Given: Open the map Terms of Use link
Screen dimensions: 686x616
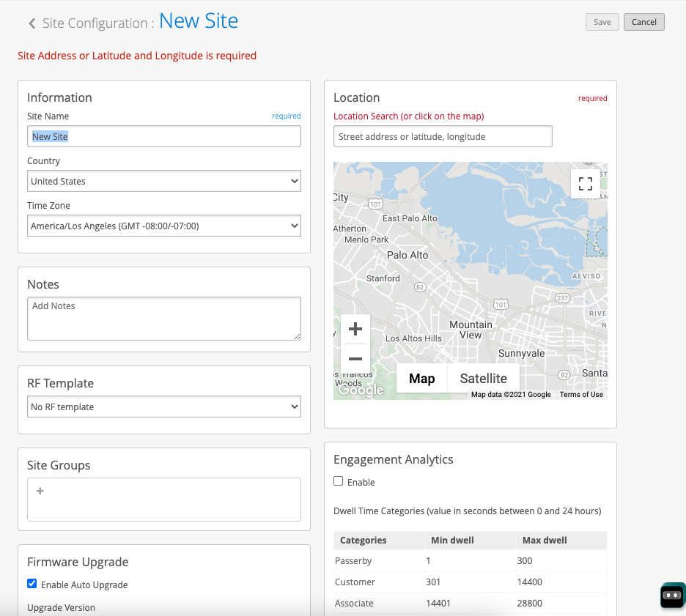Looking at the screenshot, I should coord(581,395).
